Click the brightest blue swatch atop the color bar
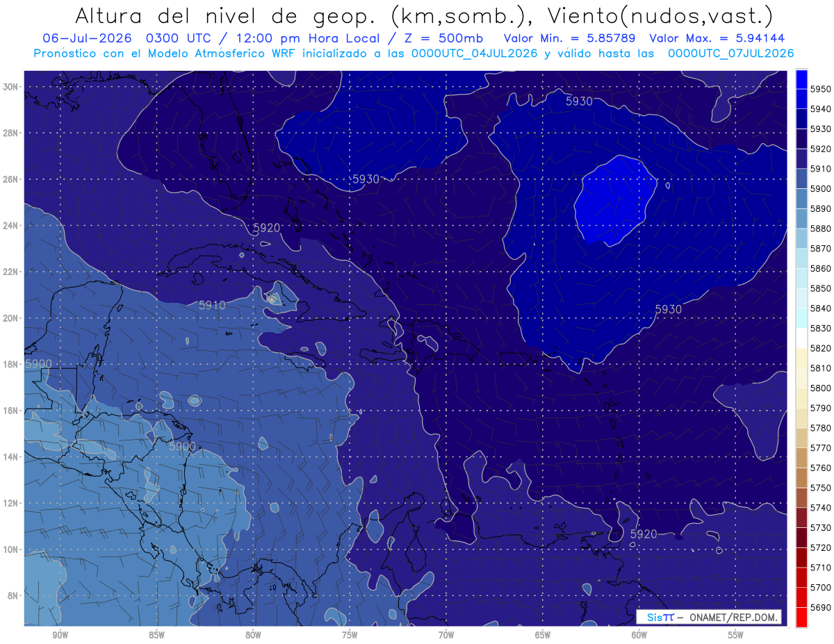 pos(801,79)
